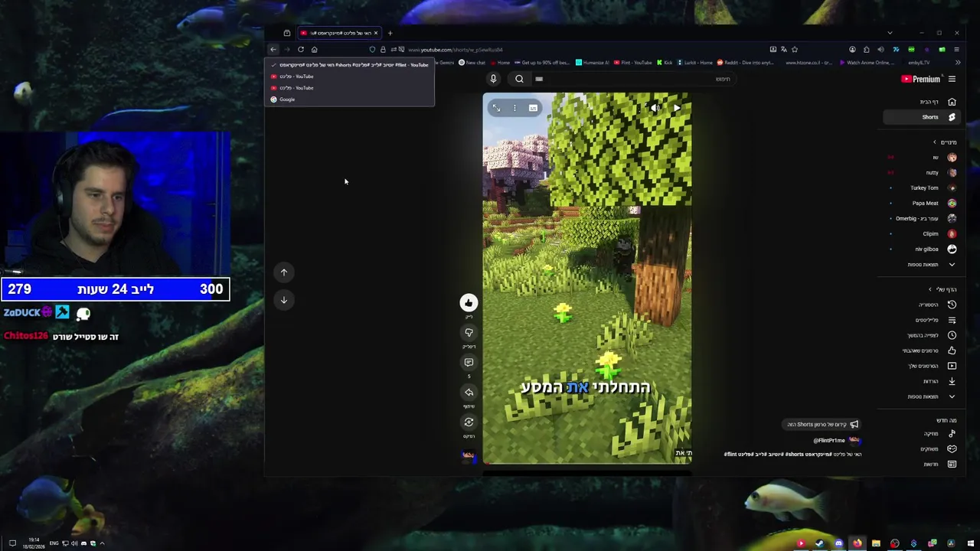This screenshot has height=551, width=980.
Task: Go to next Short with down arrow
Action: (284, 300)
